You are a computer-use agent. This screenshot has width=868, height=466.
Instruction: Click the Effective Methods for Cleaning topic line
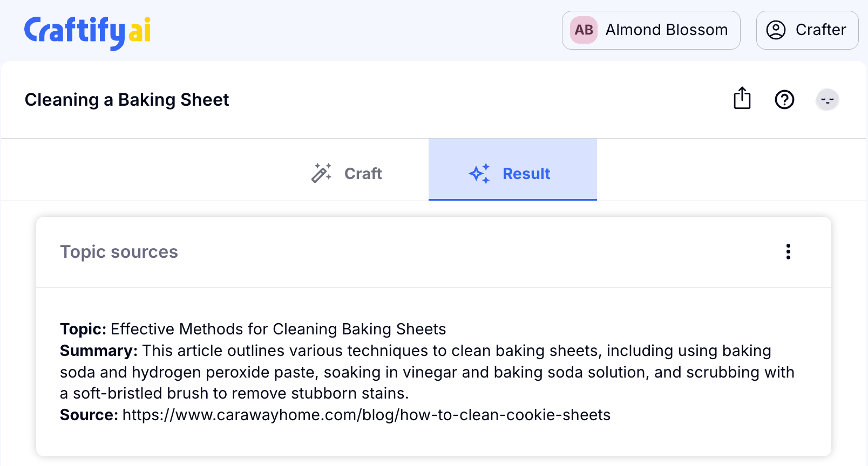[278, 329]
